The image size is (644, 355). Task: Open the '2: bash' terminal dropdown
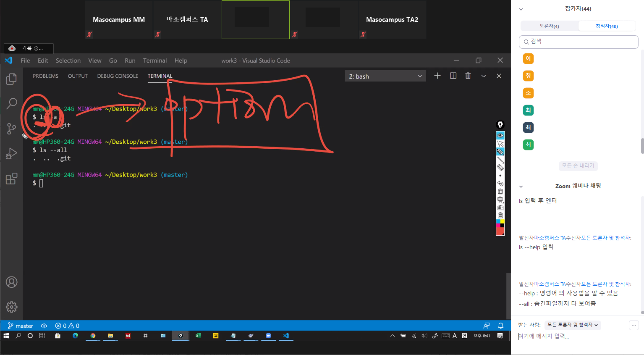tap(385, 76)
